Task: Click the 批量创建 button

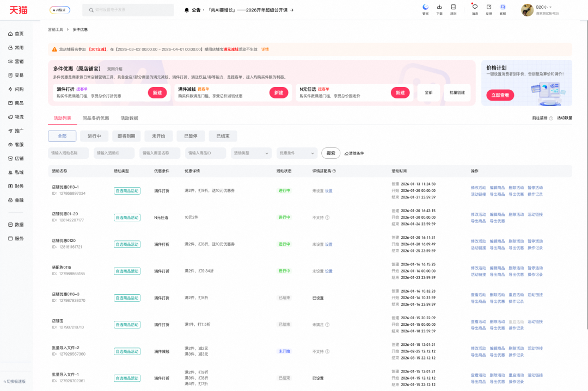Action: click(457, 92)
